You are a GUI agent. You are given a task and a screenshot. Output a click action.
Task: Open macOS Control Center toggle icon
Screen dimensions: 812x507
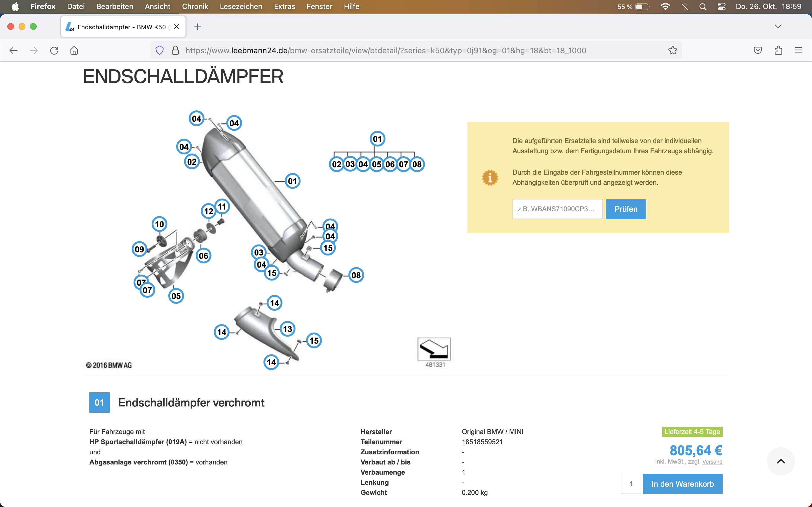[721, 7]
